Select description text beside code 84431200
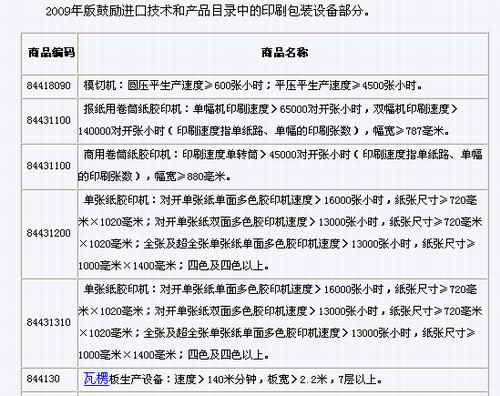Image resolution: width=500 pixels, height=396 pixels. coord(280,233)
